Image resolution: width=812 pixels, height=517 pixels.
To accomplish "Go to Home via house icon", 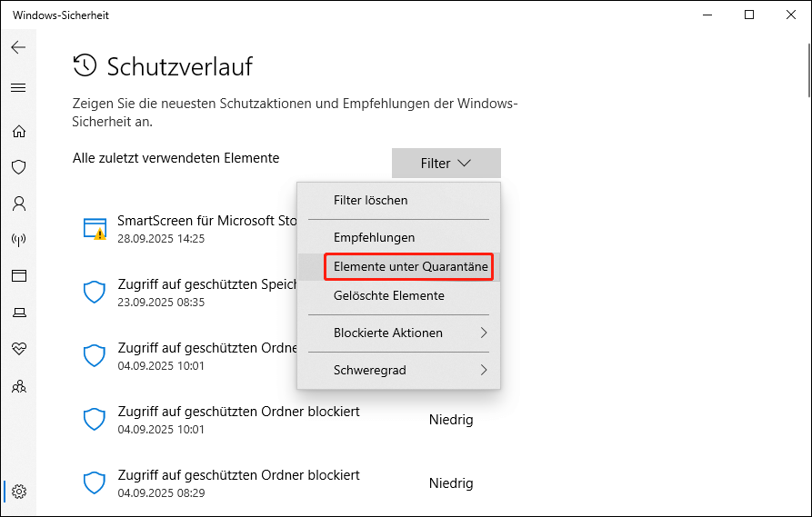I will pos(18,131).
